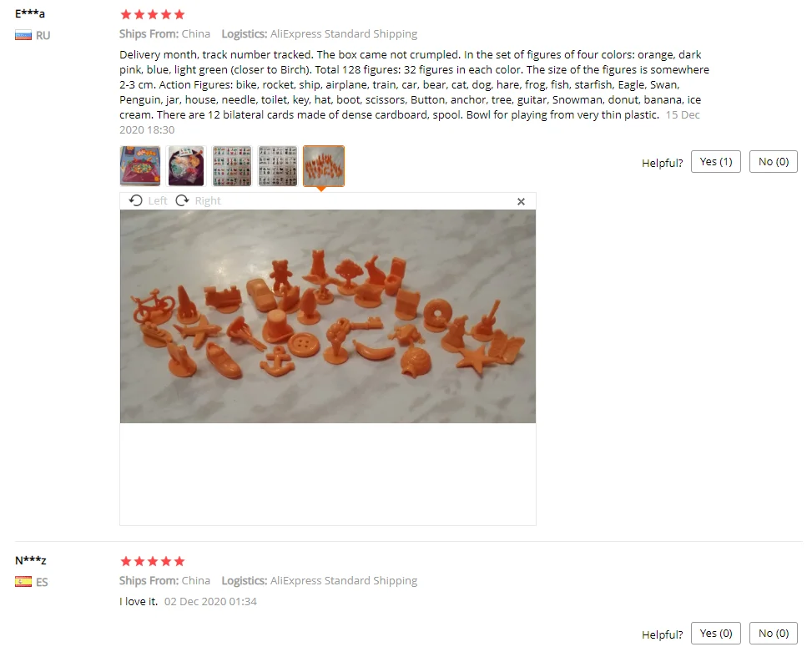Open the third thumbnail of colored figures
The image size is (812, 657).
click(x=232, y=166)
